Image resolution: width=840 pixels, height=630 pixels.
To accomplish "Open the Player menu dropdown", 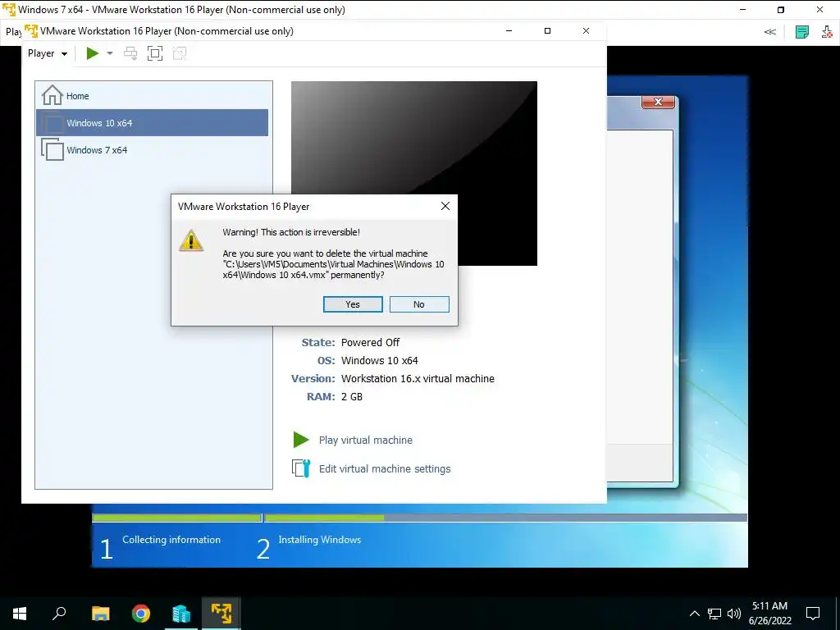I will coord(48,53).
